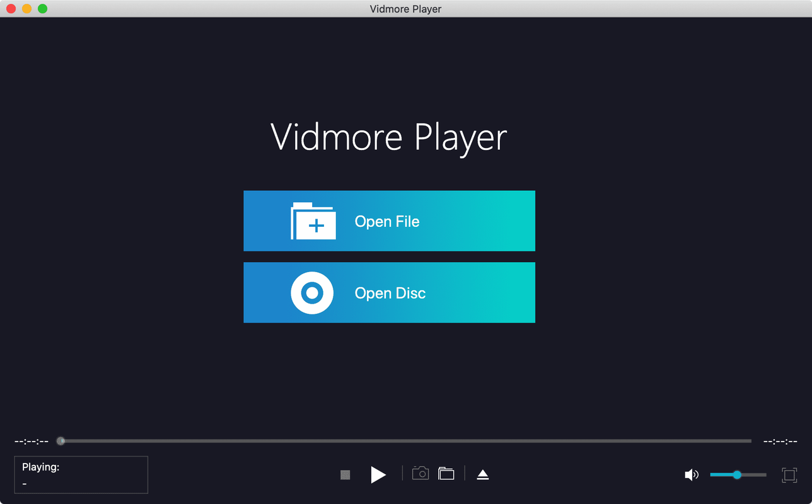Click the elapsed time display on the left

pos(32,442)
